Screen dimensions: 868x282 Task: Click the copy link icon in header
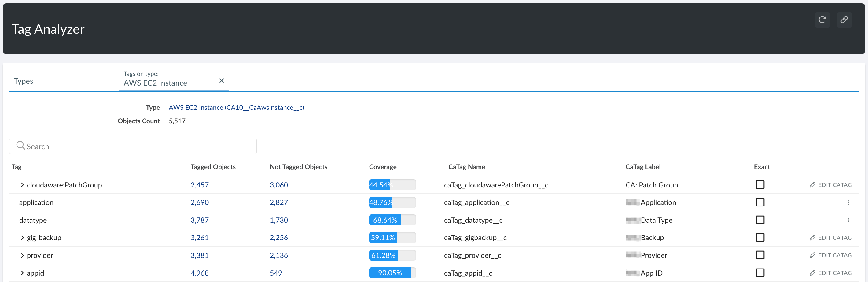tap(844, 20)
